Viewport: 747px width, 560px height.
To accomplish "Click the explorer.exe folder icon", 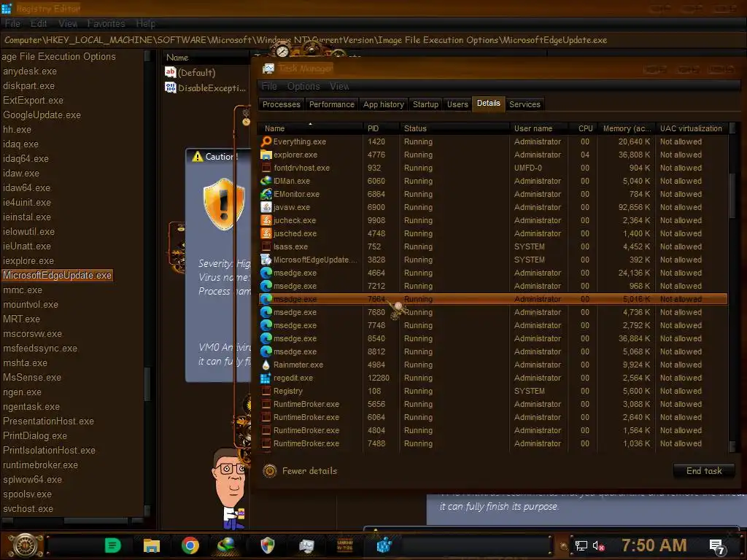I will coord(266,155).
